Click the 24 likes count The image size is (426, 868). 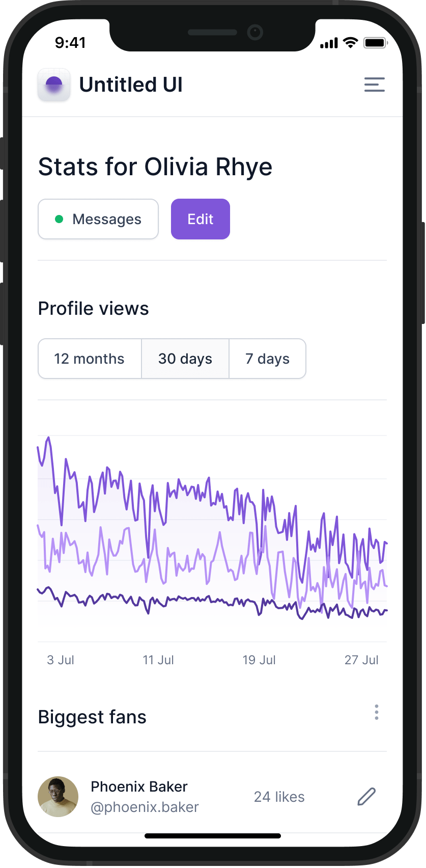(279, 797)
